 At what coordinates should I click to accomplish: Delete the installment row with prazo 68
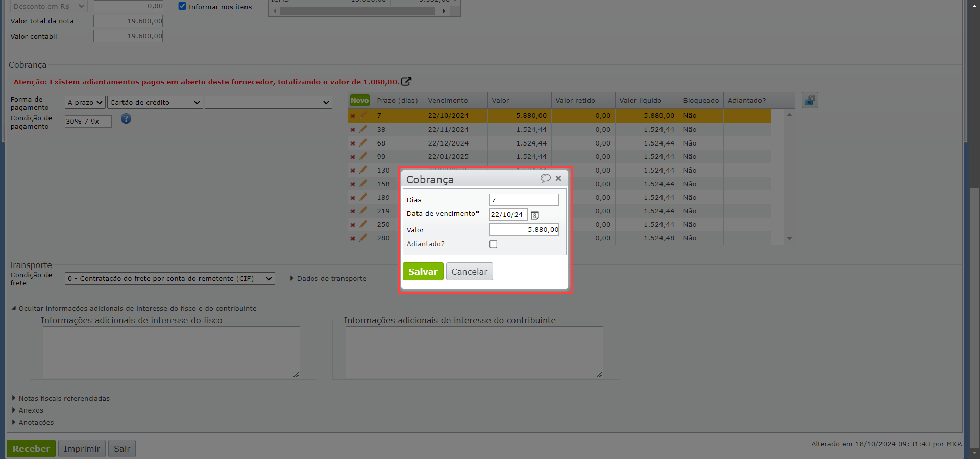pos(353,143)
